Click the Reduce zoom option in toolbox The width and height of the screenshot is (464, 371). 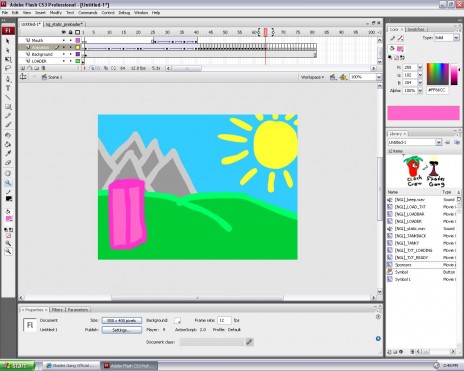point(8,252)
